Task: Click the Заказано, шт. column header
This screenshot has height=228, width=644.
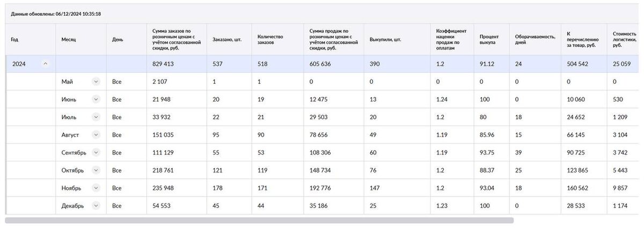Action: pos(230,39)
